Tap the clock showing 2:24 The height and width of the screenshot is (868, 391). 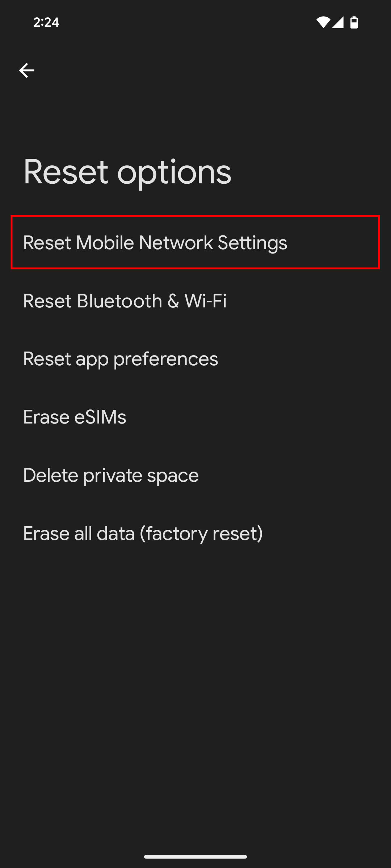point(46,22)
